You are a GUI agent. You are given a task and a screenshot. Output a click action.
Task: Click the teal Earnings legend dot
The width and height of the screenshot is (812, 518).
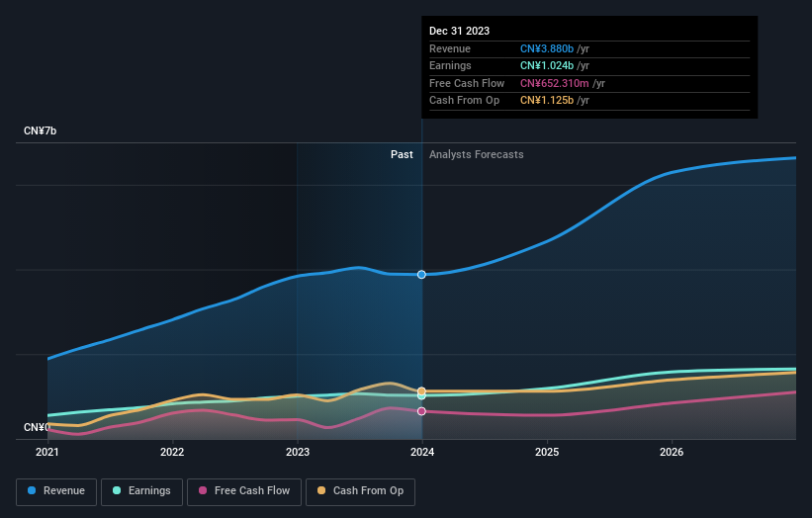click(117, 490)
